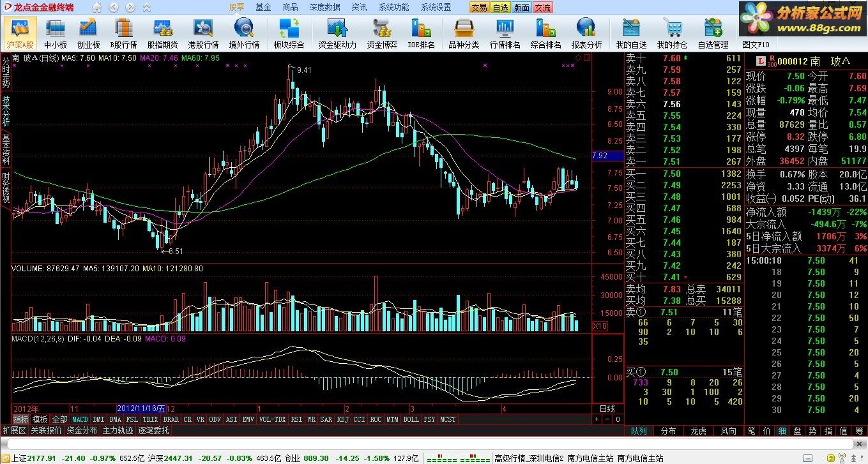Open the 资讯 menu
The image size is (868, 464).
(x=359, y=8)
